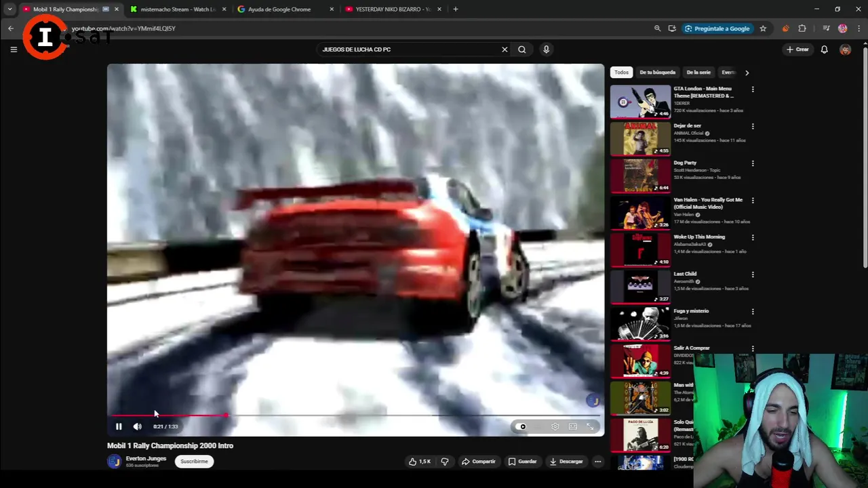Open options for Fuga y misterio video

[753, 312]
